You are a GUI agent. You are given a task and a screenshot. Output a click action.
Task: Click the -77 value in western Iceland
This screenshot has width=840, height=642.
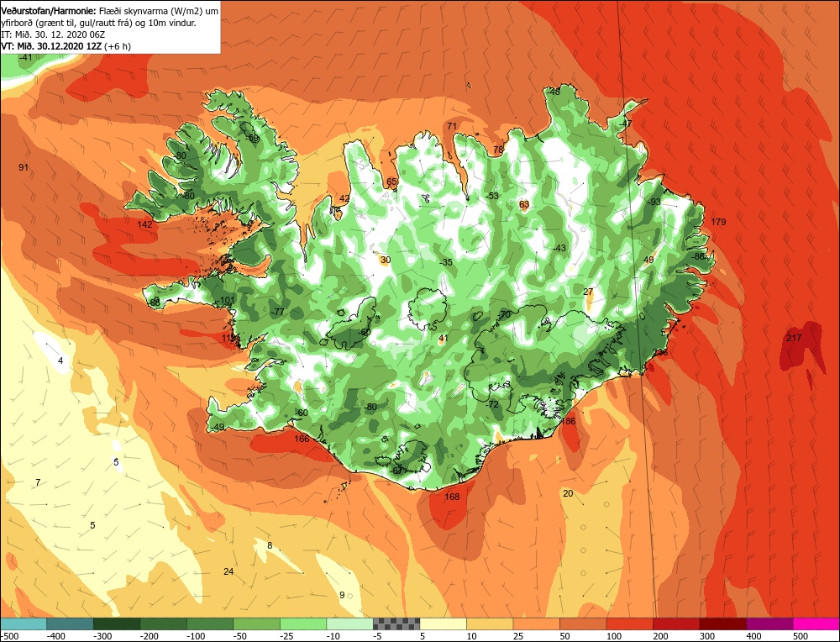click(x=277, y=312)
